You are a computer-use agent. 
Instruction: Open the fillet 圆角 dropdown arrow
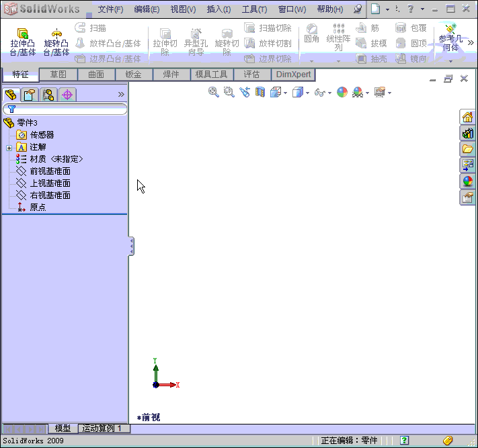click(x=311, y=61)
